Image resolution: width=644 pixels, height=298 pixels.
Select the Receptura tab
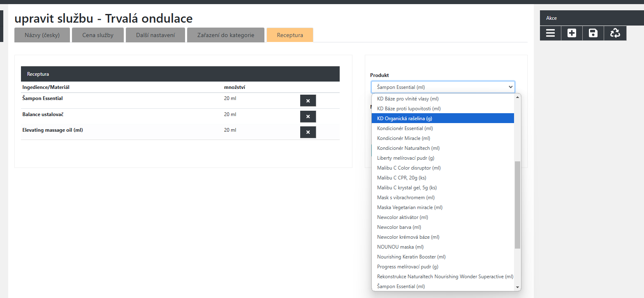(290, 35)
